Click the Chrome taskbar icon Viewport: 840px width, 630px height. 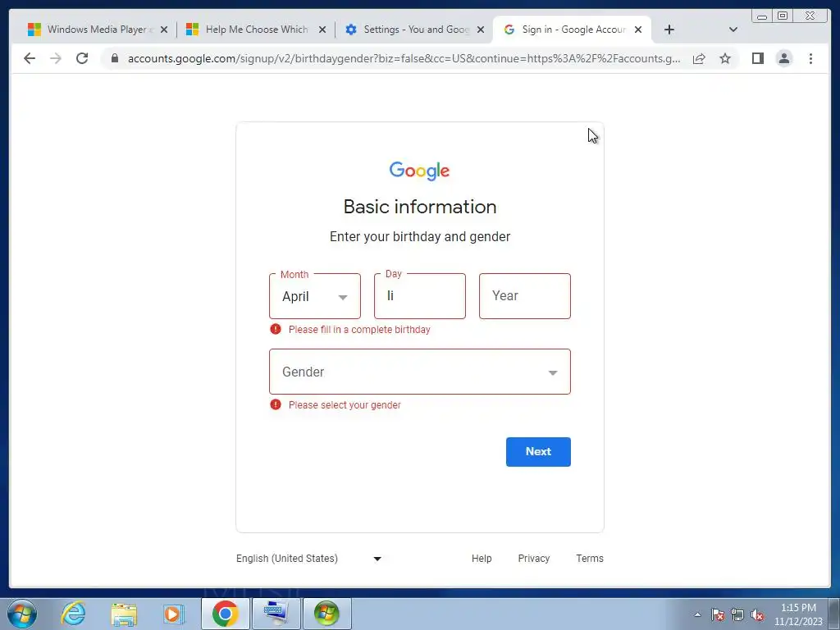click(x=225, y=614)
